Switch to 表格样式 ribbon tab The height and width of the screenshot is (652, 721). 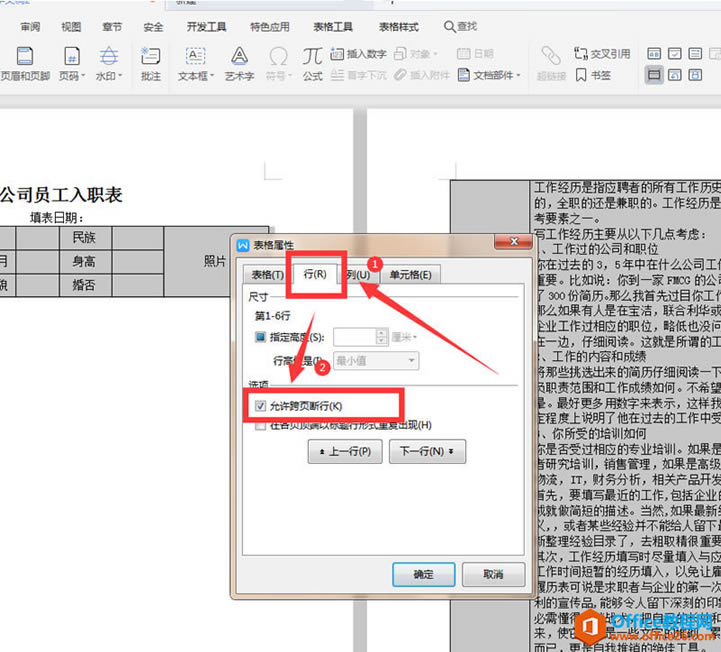pyautogui.click(x=399, y=27)
